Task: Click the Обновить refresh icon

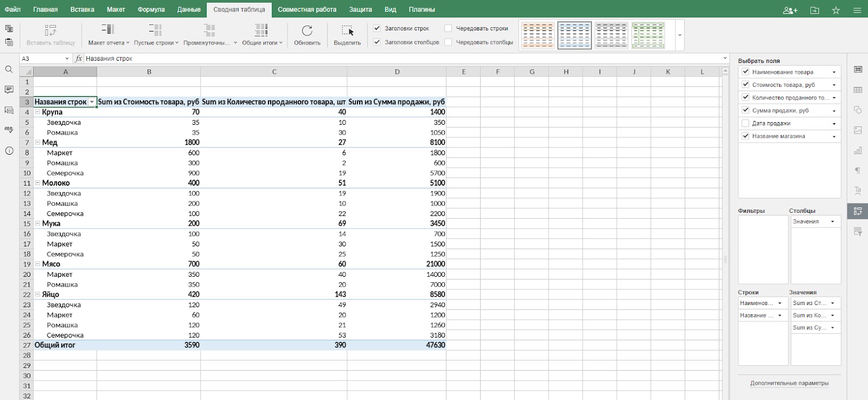Action: click(x=307, y=30)
